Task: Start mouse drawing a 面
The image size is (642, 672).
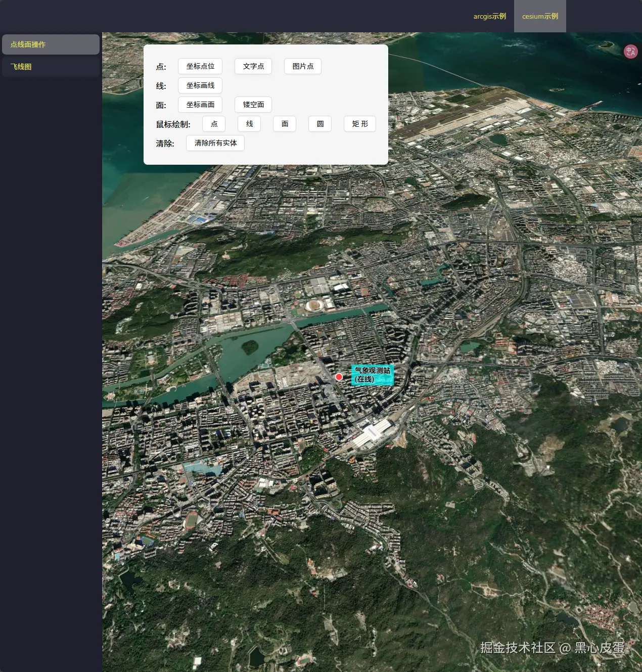Action: click(x=285, y=124)
